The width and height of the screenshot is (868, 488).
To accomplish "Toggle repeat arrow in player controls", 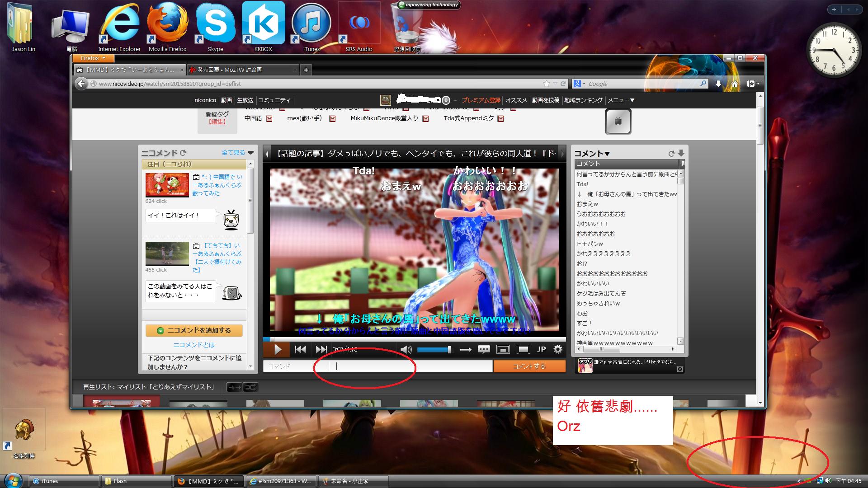I will pos(466,349).
